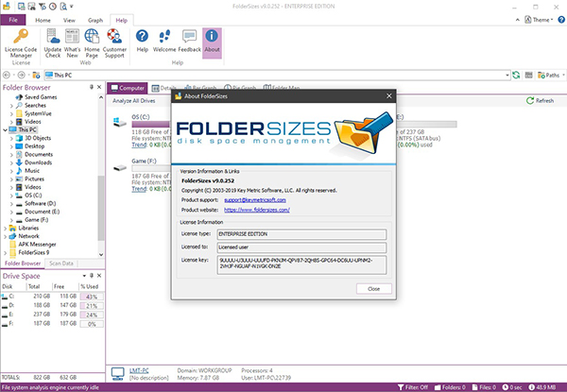
Task: Switch to the View ribbon tab
Action: 69,20
